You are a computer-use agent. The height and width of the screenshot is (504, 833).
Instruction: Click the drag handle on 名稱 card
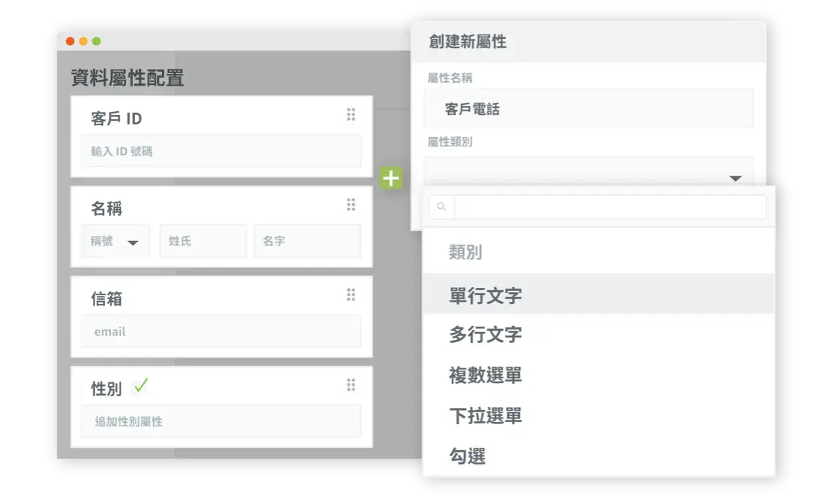(x=351, y=204)
